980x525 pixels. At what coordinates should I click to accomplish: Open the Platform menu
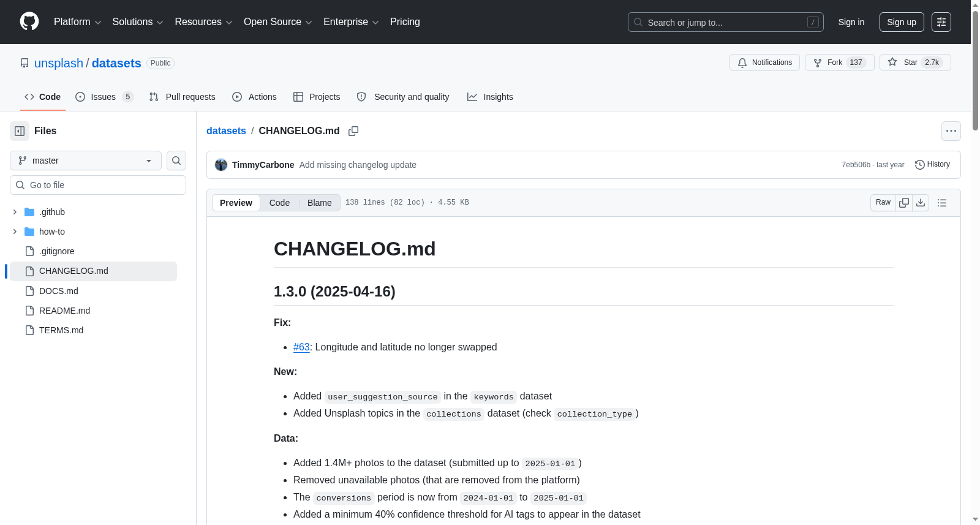(x=77, y=22)
